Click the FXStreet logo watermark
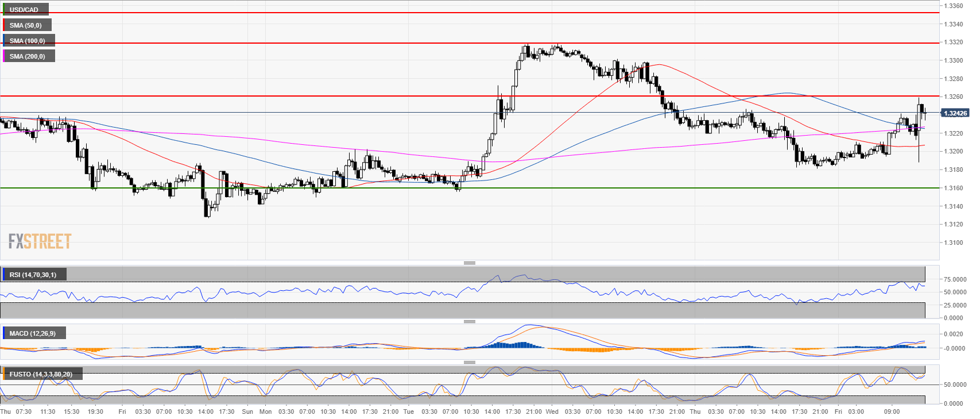The height and width of the screenshot is (419, 980). [40, 241]
